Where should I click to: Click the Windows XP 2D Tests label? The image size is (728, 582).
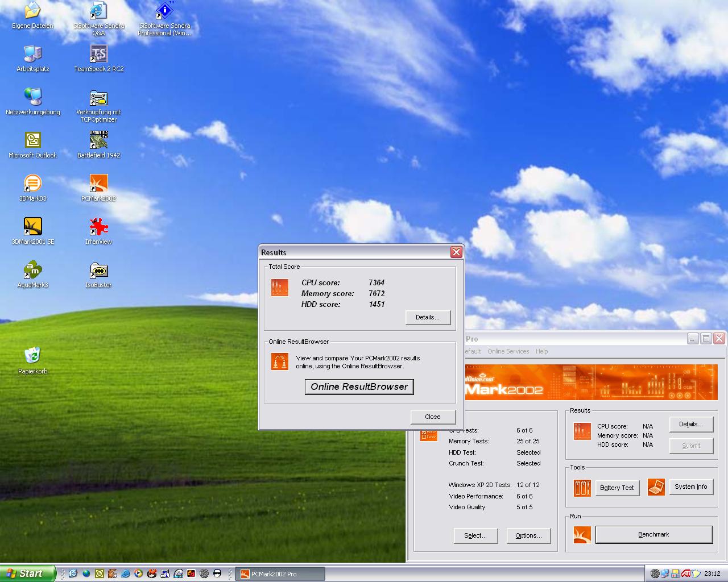click(480, 485)
